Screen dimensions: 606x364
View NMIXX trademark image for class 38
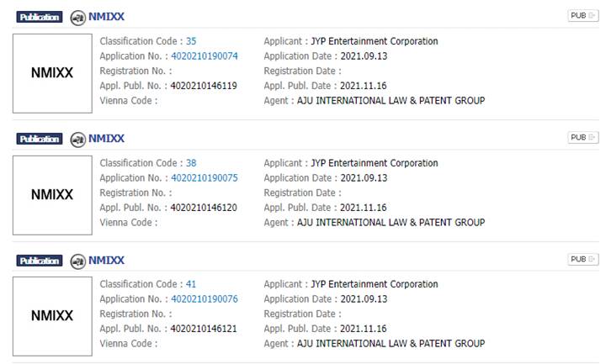click(x=52, y=195)
